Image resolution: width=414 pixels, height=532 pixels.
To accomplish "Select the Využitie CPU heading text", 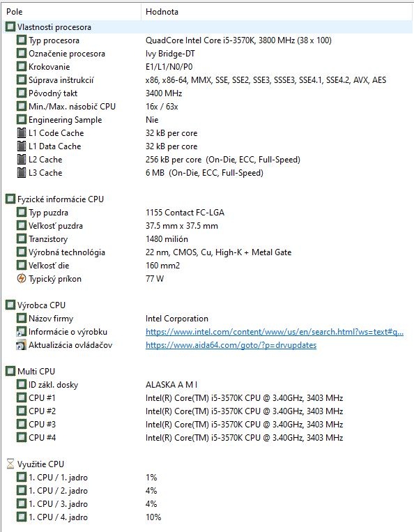I will (x=40, y=464).
